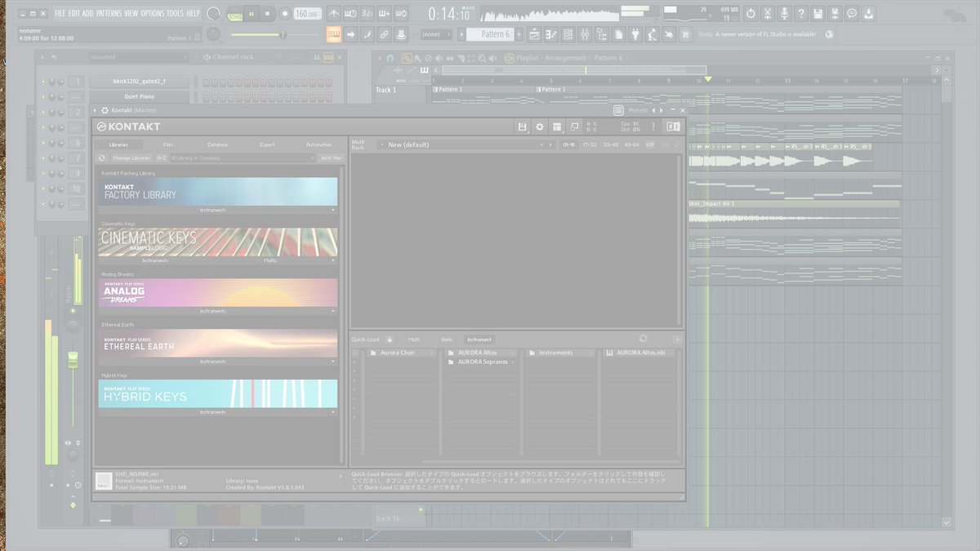Click the Instr Nav button
The image size is (980, 551).
(x=332, y=158)
